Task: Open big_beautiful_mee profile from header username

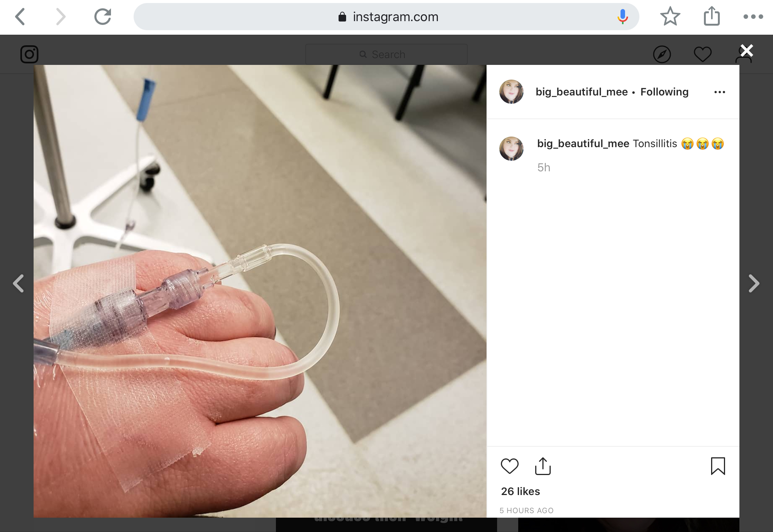Action: tap(582, 92)
